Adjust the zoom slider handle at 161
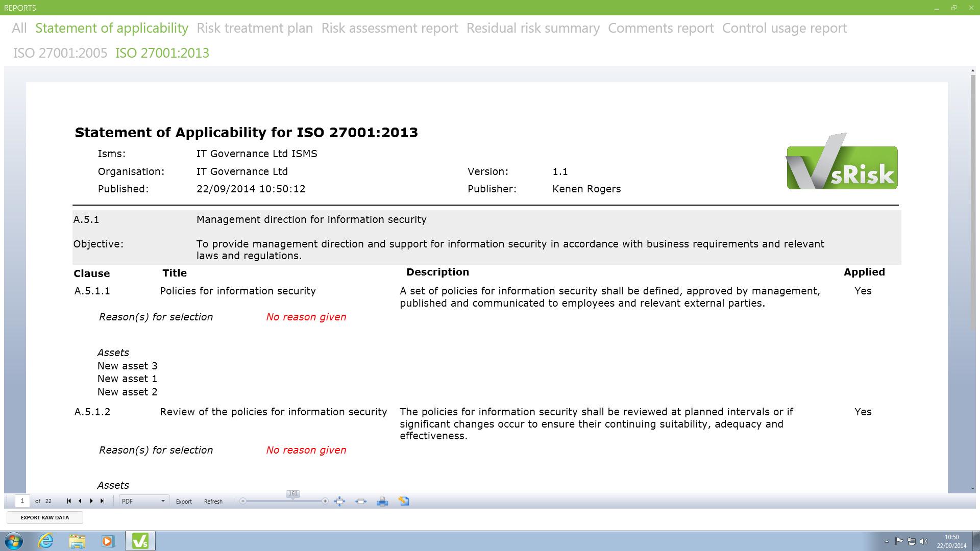Image resolution: width=980 pixels, height=551 pixels. click(x=293, y=495)
